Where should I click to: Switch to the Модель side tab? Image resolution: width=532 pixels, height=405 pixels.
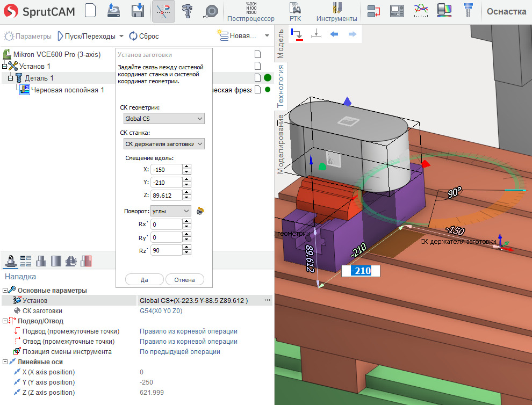coord(281,44)
